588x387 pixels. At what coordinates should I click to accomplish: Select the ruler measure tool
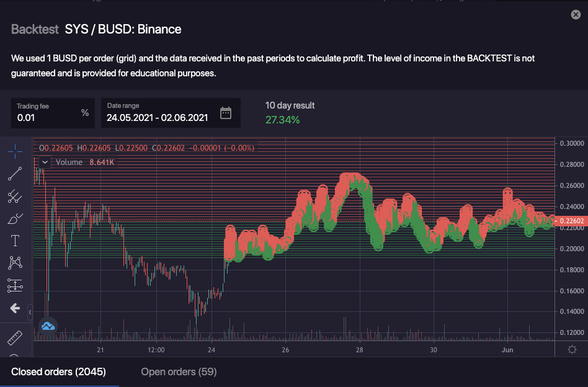pos(15,338)
